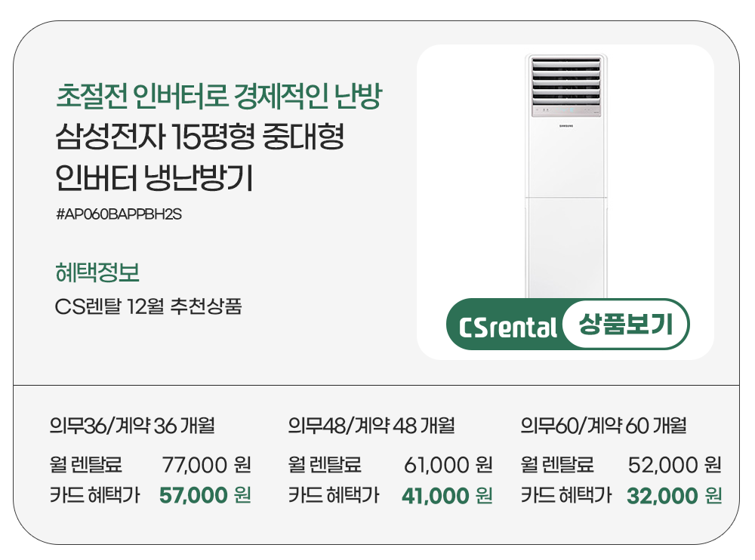Viewport: 755px width, 560px height.
Task: Click 카드 혜택가 label under 36-month plan
Action: pyautogui.click(x=94, y=496)
